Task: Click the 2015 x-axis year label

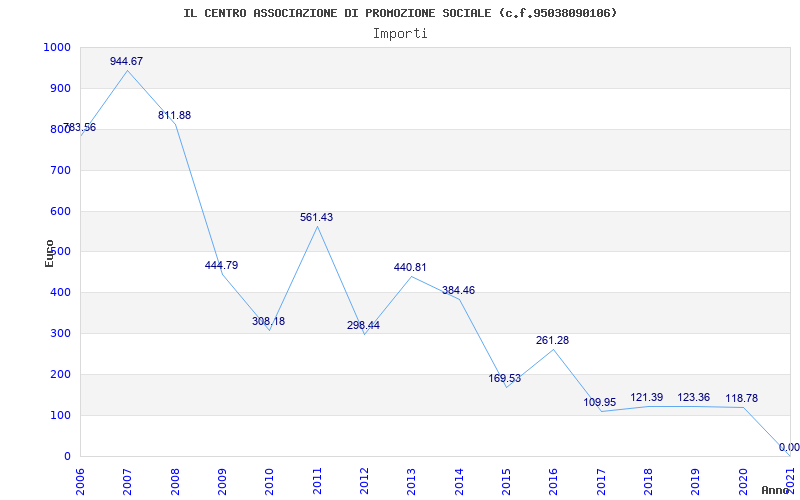Action: click(506, 481)
